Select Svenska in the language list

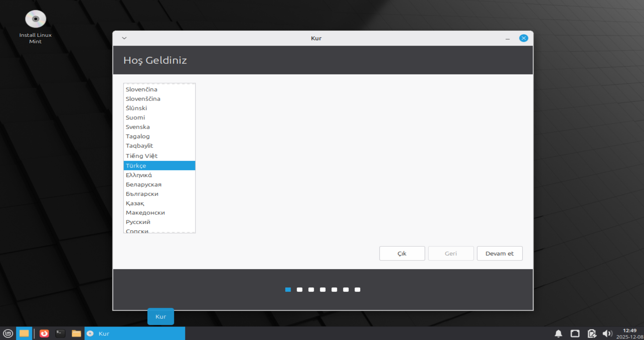138,127
